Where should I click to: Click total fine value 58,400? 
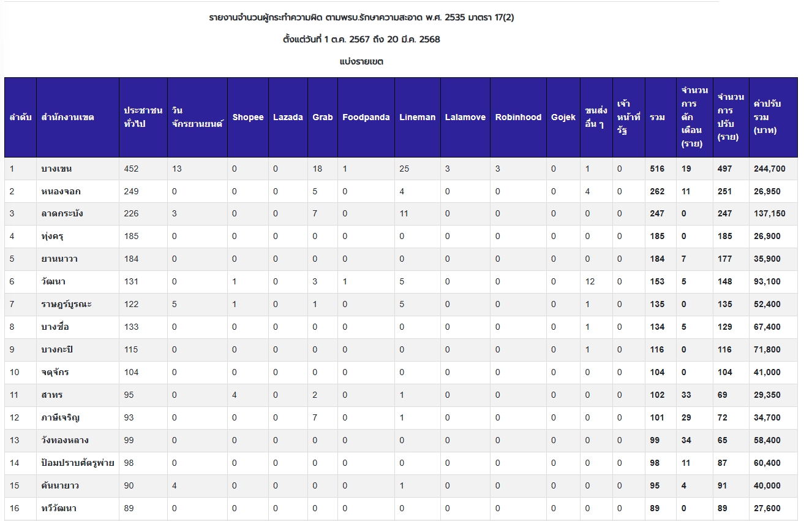pos(767,440)
